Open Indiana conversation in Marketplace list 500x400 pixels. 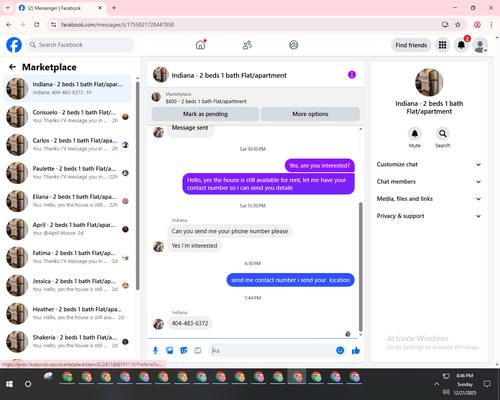point(67,89)
